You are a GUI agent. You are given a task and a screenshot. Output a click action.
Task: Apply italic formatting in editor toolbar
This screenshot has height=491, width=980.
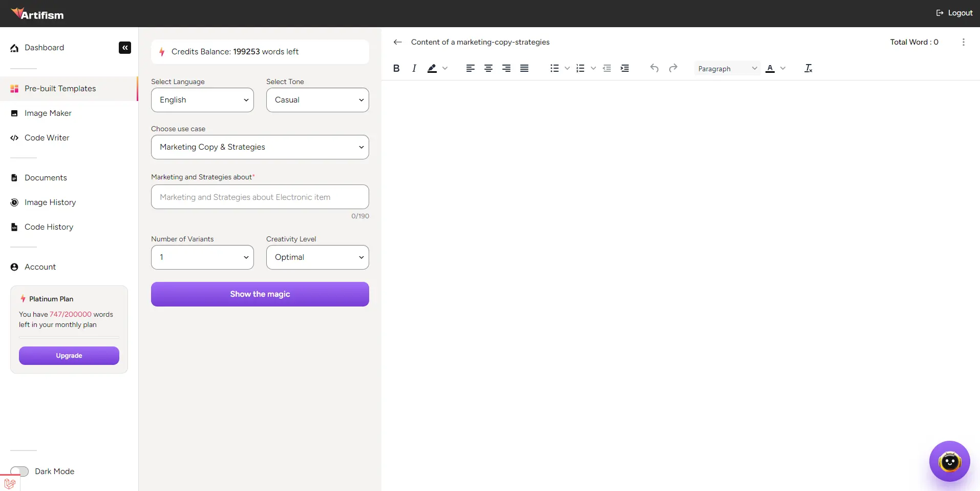point(414,68)
